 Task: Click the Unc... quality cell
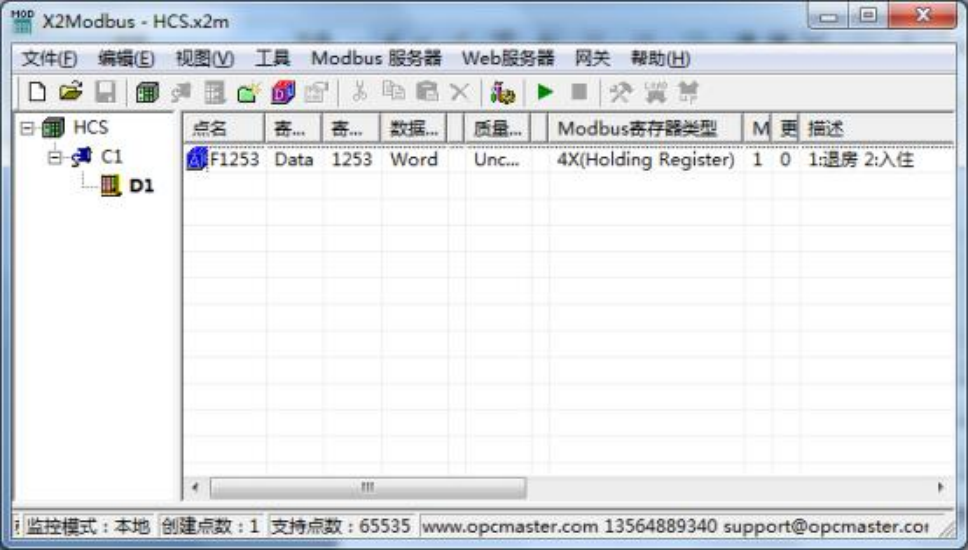click(496, 159)
